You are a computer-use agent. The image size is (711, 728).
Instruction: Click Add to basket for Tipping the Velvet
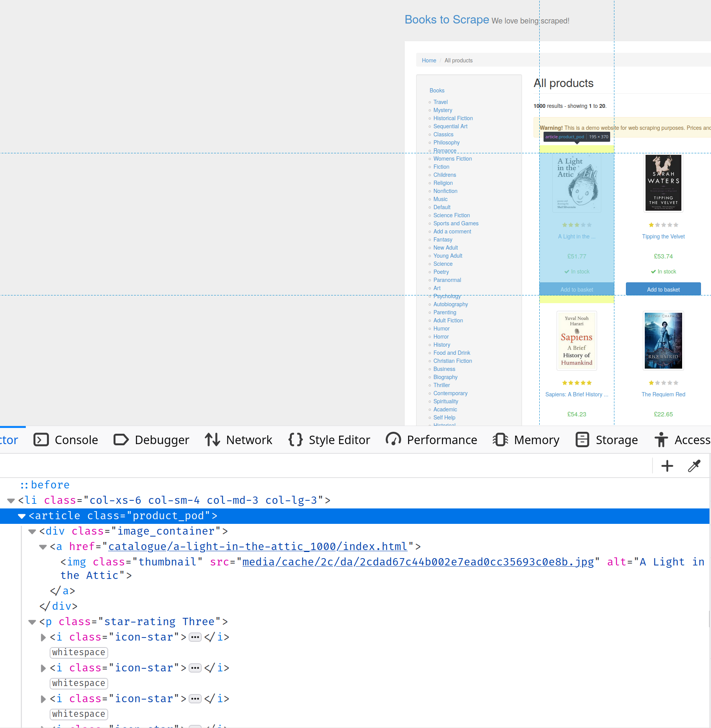[663, 289]
